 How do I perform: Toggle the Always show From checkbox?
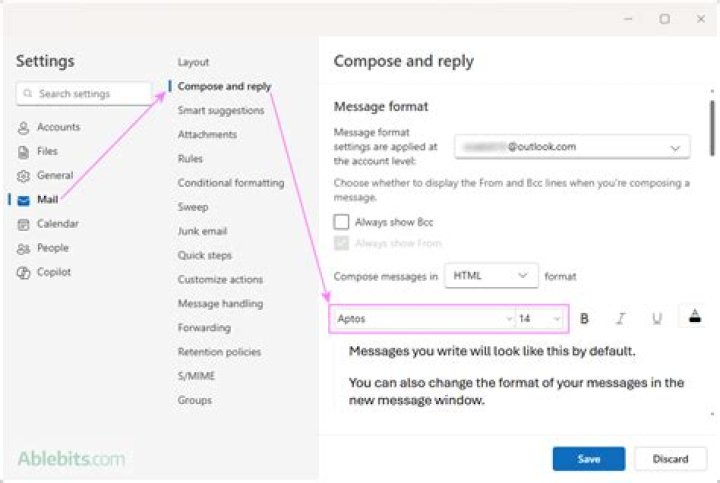(342, 243)
